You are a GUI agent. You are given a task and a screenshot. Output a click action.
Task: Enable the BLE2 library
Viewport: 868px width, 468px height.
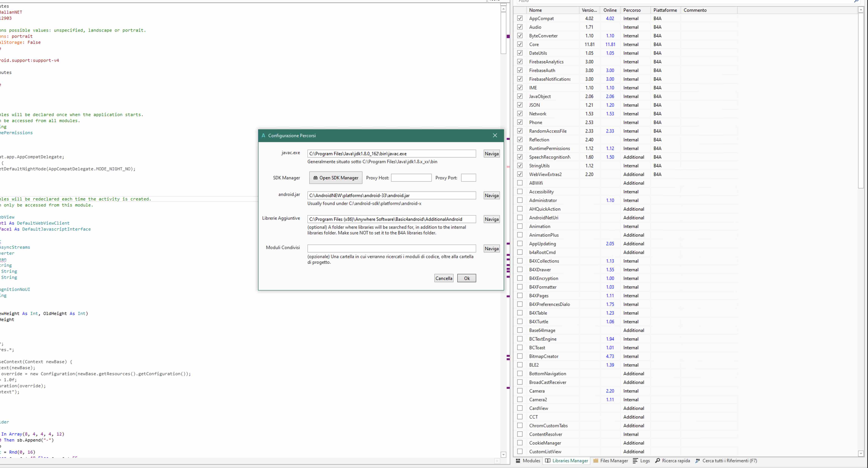[x=520, y=365]
